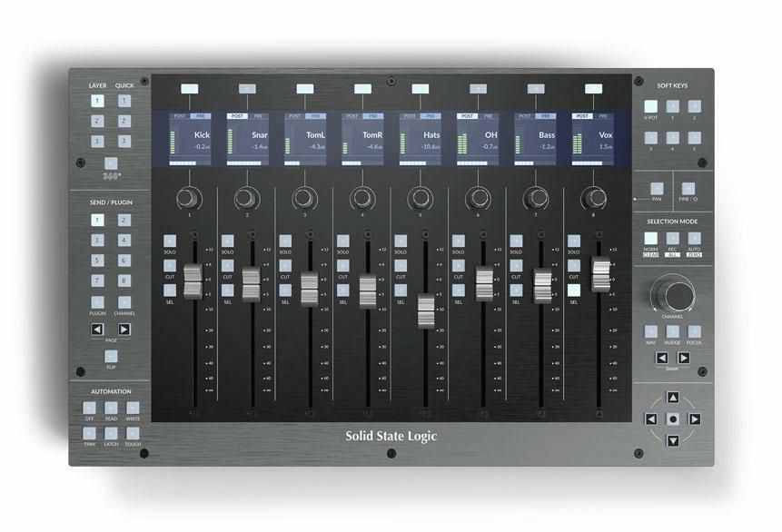Toggle the lit SEL button on Vox channel
This screenshot has height=532, width=782.
pyautogui.click(x=574, y=291)
